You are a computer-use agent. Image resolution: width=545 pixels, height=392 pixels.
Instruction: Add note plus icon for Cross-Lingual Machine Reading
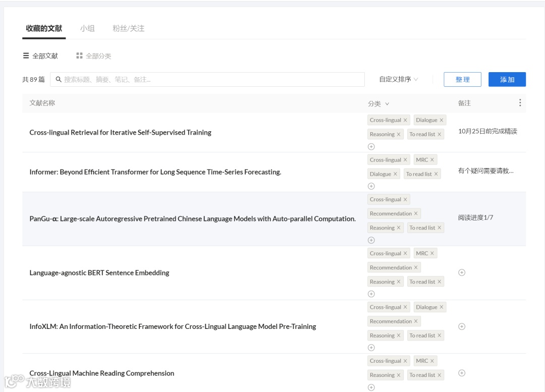tap(462, 373)
